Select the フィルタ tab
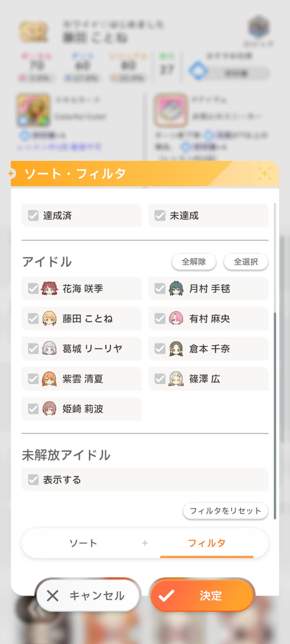The image size is (290, 644). [x=207, y=543]
